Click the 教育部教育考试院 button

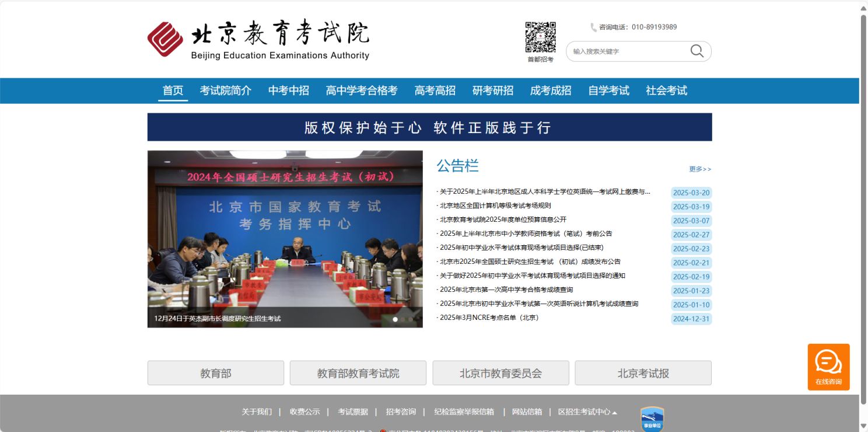[358, 373]
